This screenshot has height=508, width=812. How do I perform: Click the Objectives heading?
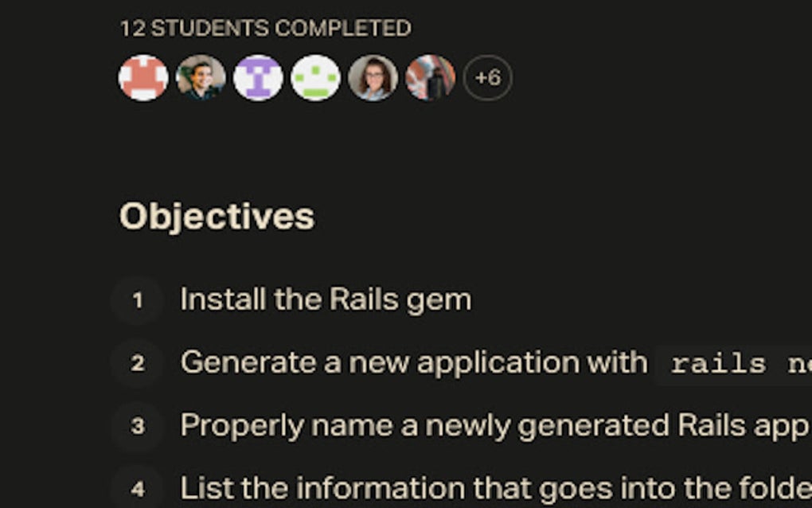pos(217,217)
